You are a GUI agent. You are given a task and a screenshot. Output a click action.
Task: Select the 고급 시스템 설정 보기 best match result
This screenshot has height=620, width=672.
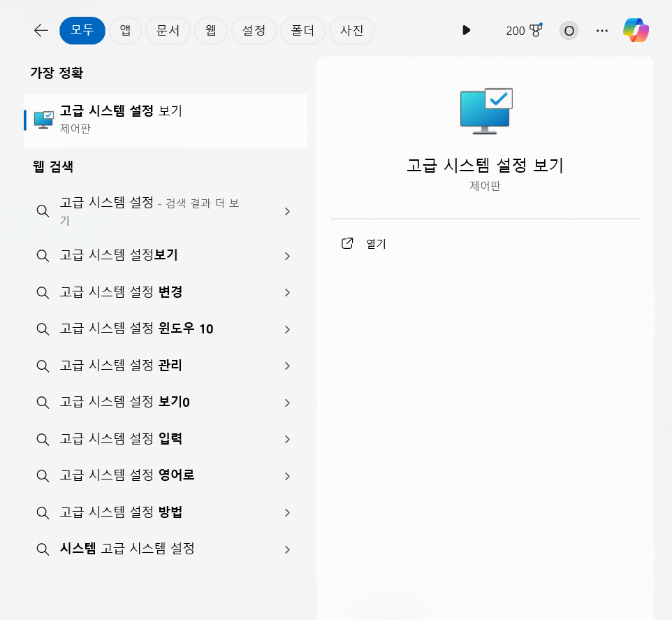tap(166, 119)
